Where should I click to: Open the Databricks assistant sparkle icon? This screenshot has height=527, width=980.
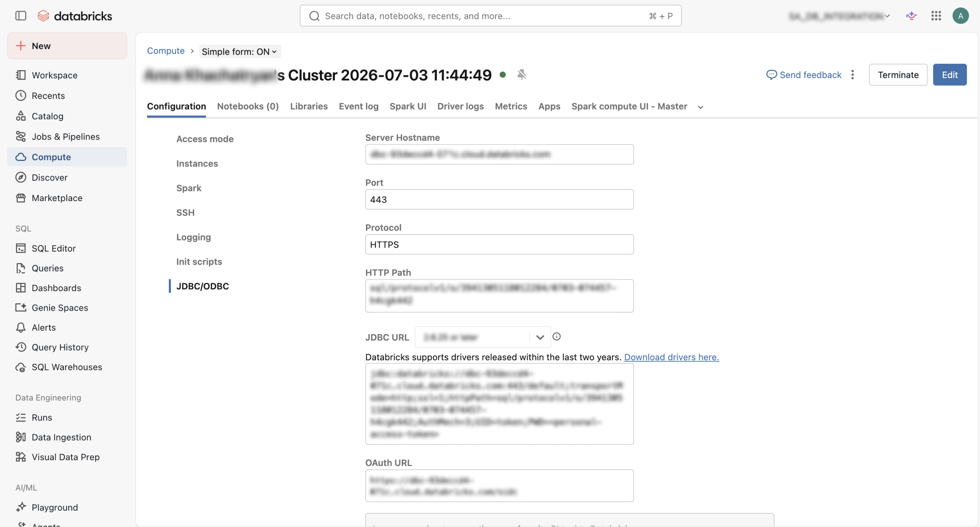pyautogui.click(x=911, y=15)
